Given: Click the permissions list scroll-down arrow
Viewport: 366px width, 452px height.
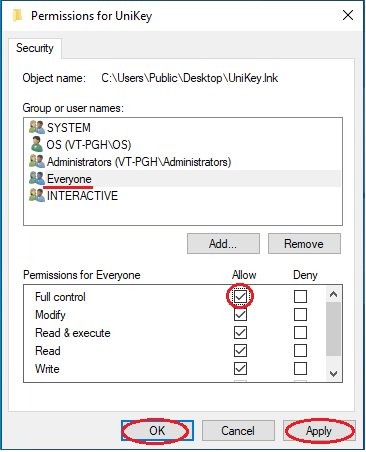Looking at the screenshot, I should click(x=333, y=373).
